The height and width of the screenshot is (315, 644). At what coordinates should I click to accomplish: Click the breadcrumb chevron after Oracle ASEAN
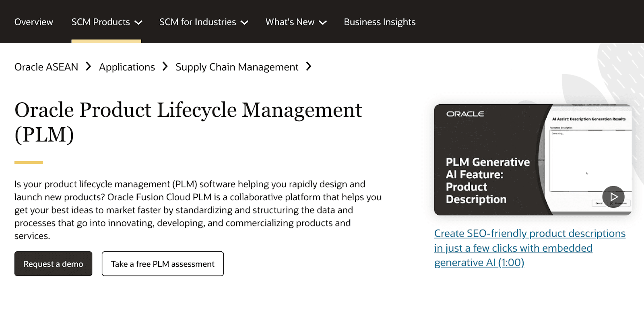coord(88,67)
